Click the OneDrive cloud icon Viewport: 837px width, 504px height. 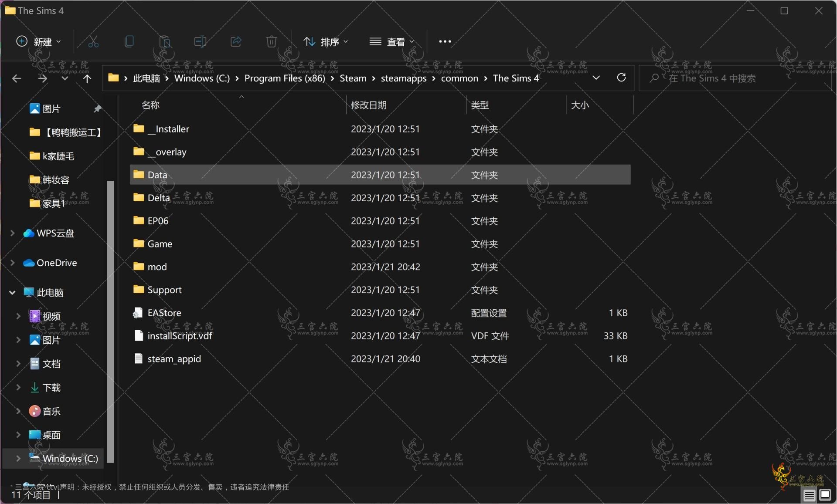29,263
